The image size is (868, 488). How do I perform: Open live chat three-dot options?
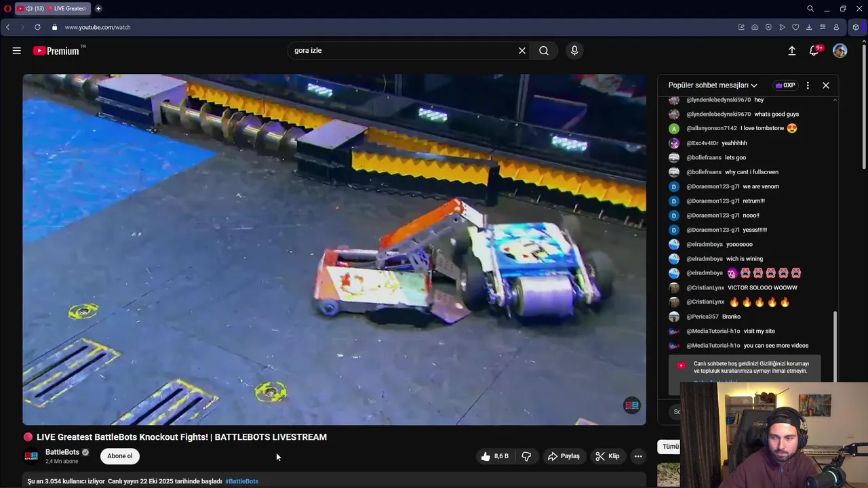click(x=808, y=85)
